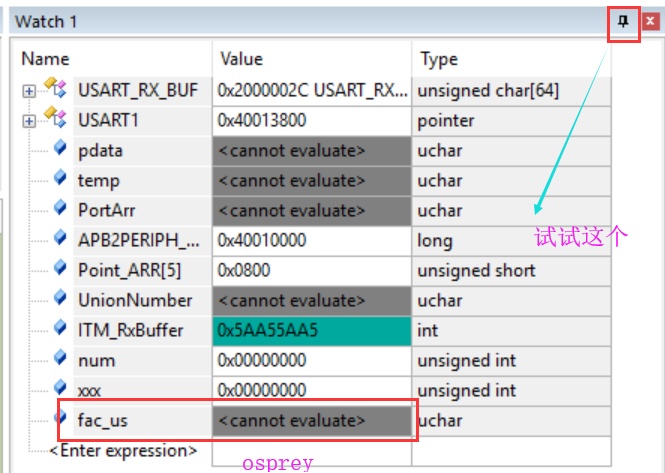Click value 0x40010000

pyautogui.click(x=312, y=241)
